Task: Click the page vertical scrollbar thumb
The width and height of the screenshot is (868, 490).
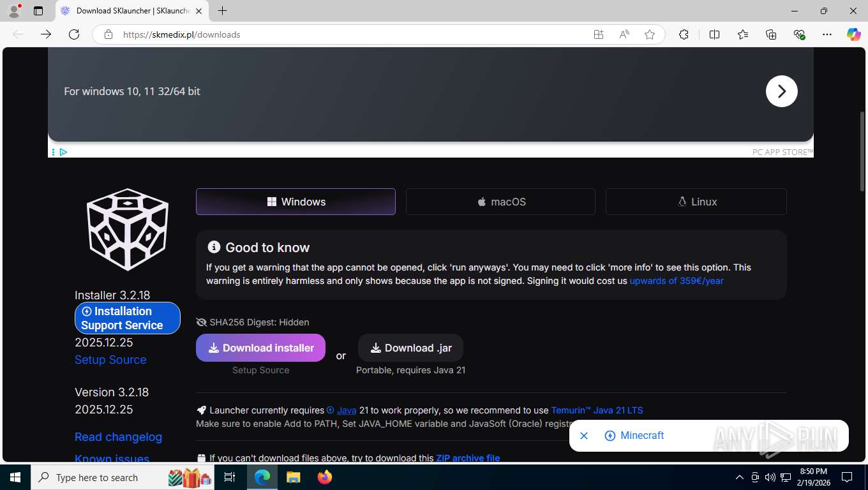Action: (x=863, y=152)
